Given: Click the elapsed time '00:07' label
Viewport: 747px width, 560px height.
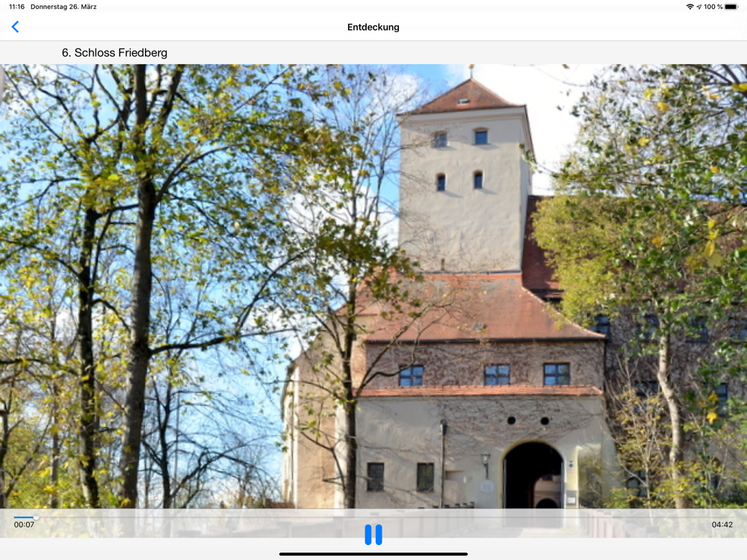Looking at the screenshot, I should 24,525.
